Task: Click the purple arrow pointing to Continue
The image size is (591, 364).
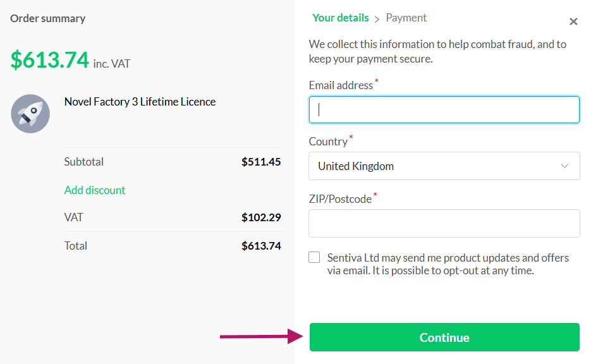Action: (262, 336)
